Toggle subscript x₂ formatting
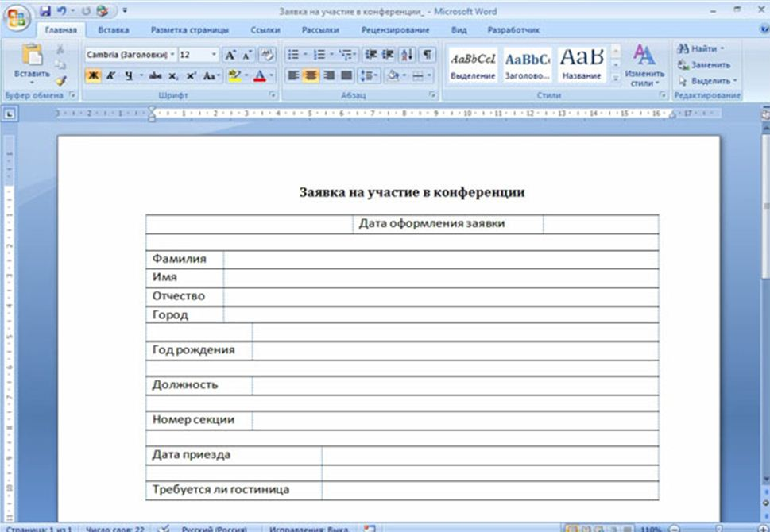Screen dimensions: 770x532 pos(173,75)
